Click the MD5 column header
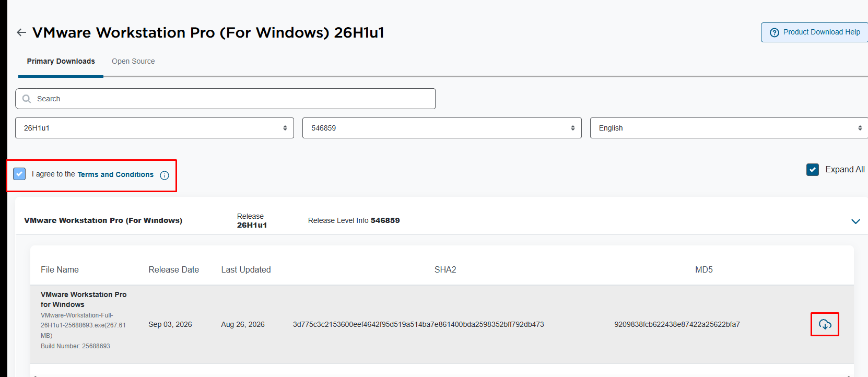The height and width of the screenshot is (377, 868). pos(704,270)
